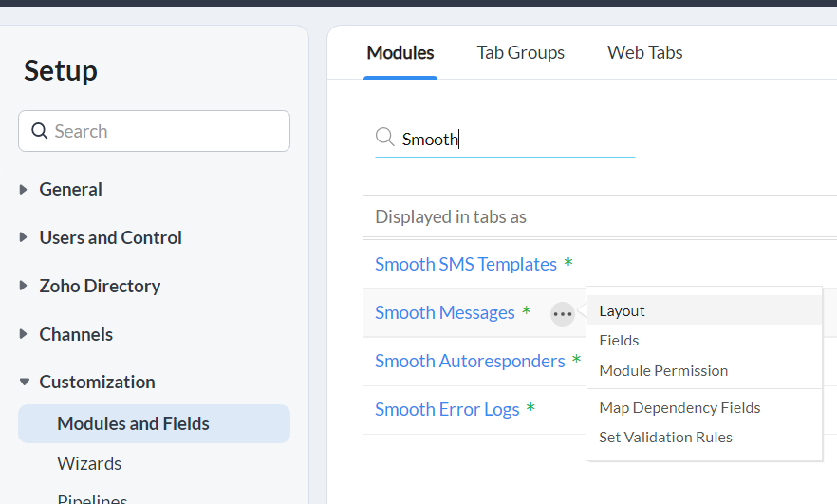Open the Smooth SMS Templates module

[465, 264]
